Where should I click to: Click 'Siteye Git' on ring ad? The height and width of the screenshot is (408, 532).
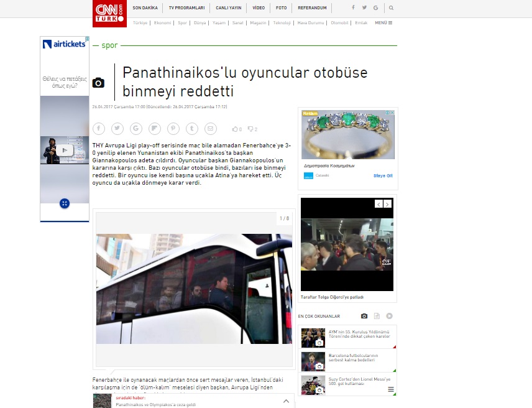[x=383, y=175]
